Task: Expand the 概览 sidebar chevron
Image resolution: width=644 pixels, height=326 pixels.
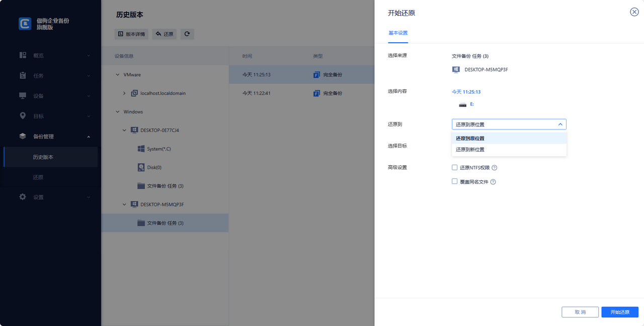Action: point(88,55)
